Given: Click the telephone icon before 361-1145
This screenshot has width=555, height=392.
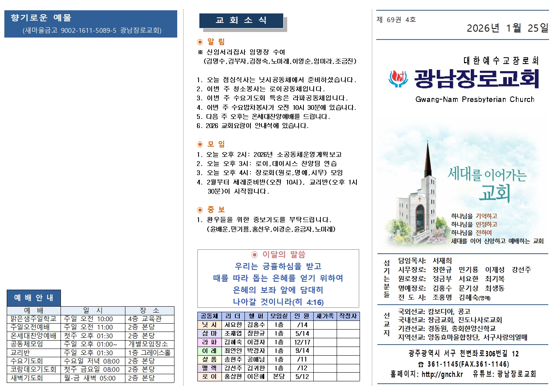Looking at the screenshot, I should 421,365.
